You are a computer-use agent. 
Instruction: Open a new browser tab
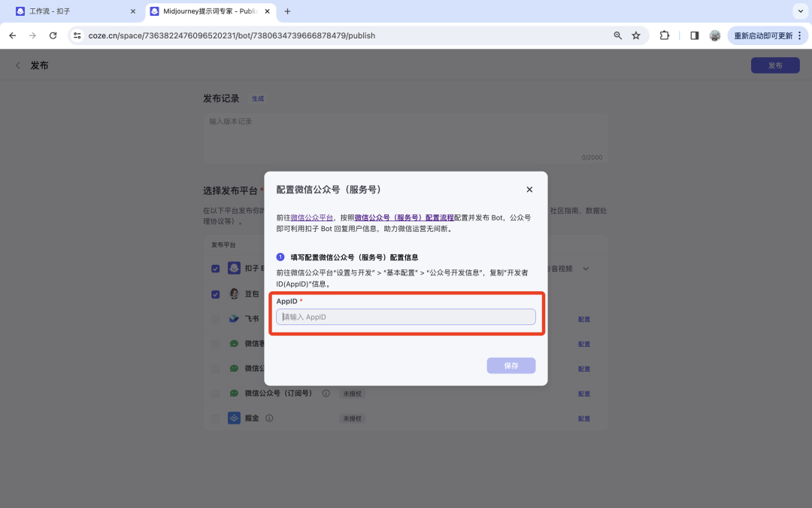coord(287,11)
